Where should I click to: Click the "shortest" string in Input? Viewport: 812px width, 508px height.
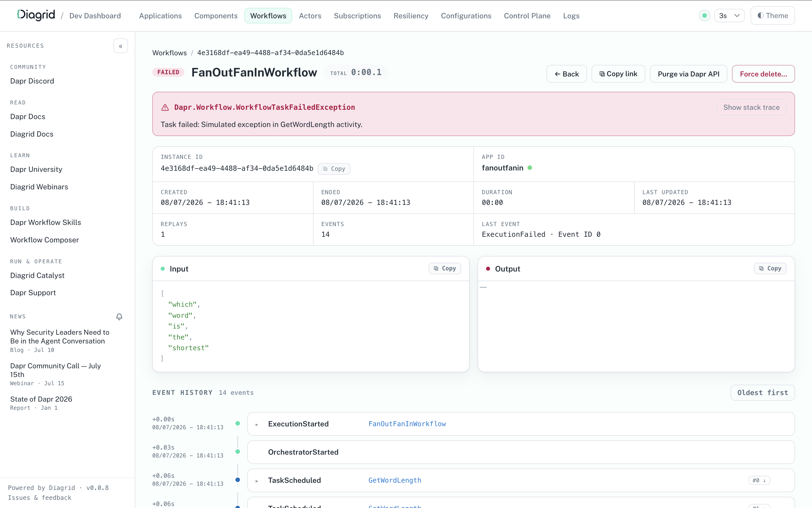click(188, 348)
